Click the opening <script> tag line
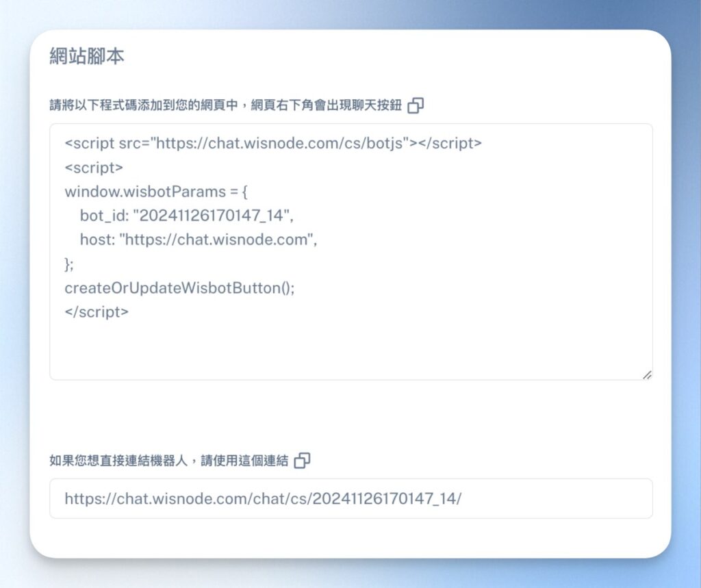The width and height of the screenshot is (701, 588). [x=94, y=168]
